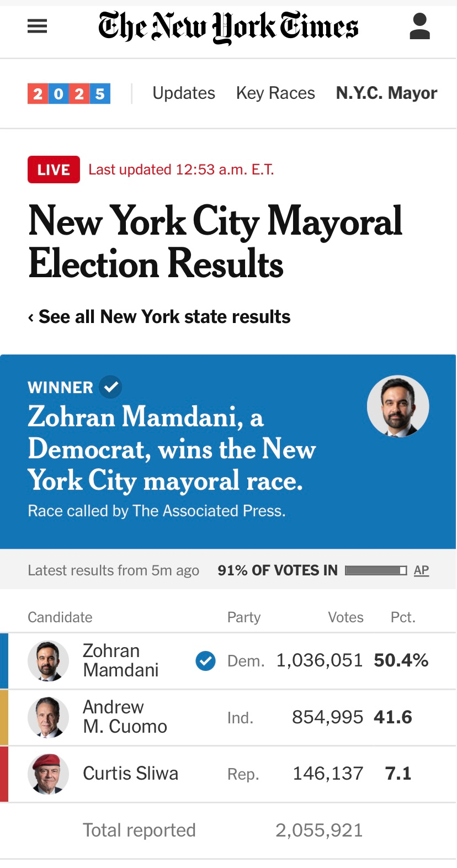
Task: Open the Updates tab
Action: point(184,93)
